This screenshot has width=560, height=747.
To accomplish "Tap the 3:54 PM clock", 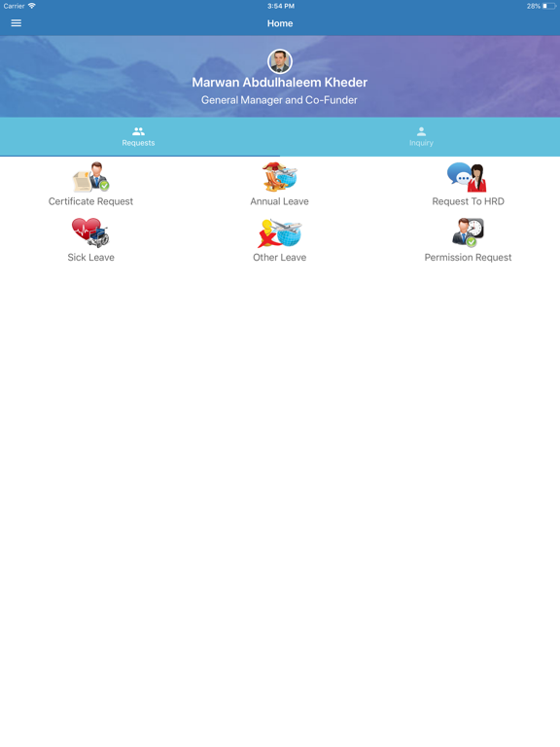I will point(280,6).
